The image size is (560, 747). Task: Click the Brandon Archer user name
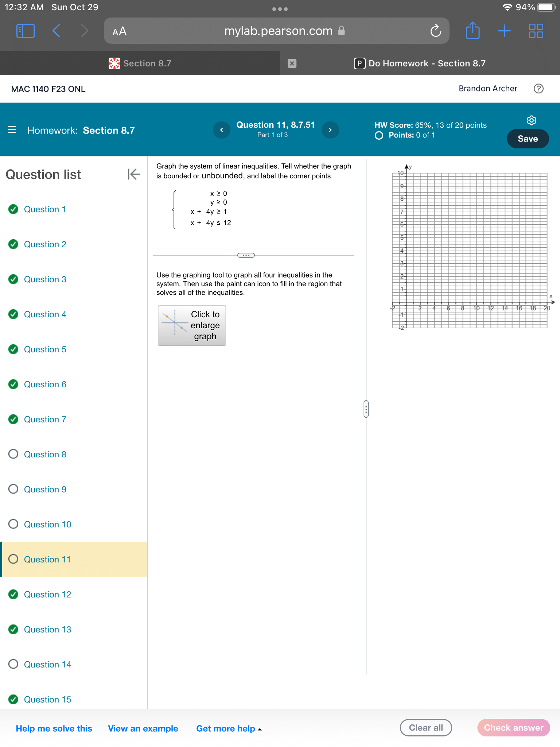(x=488, y=89)
